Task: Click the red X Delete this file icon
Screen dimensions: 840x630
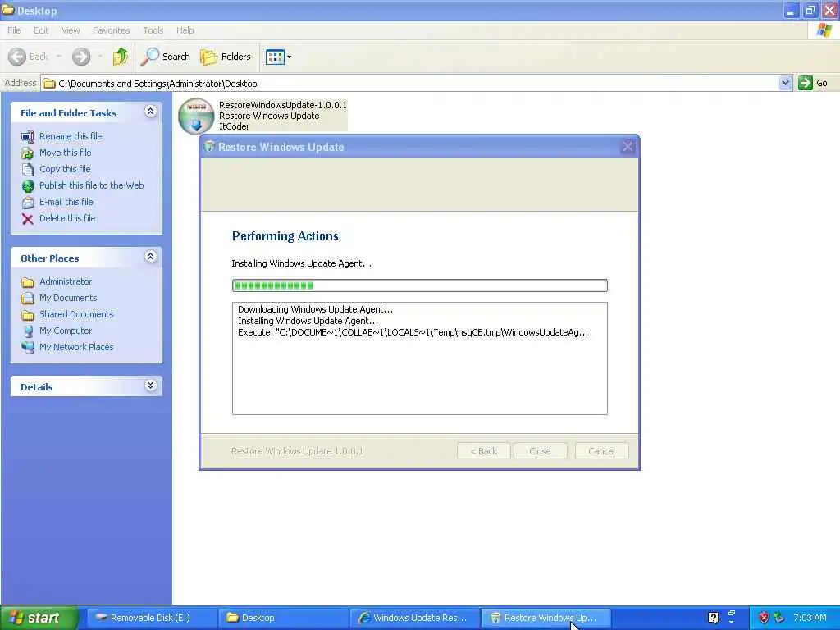Action: [x=28, y=218]
